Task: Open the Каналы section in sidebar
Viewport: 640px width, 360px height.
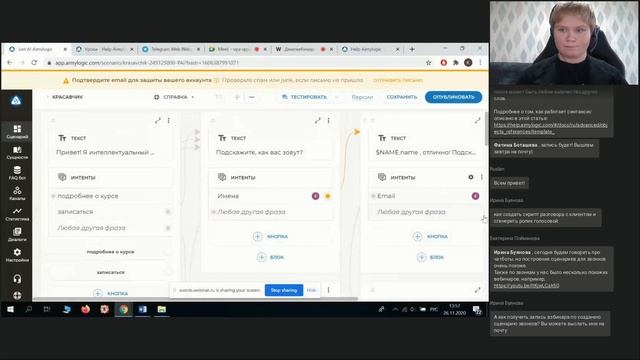Action: coord(17,193)
